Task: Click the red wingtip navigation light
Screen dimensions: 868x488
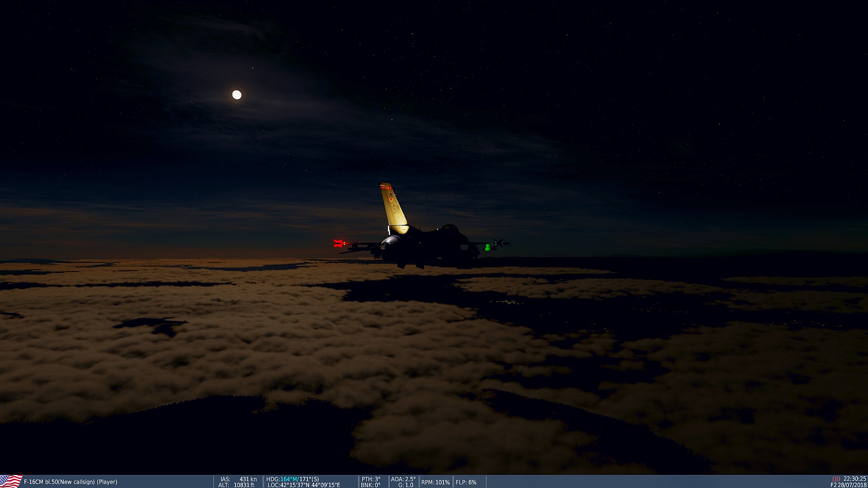Action: (x=338, y=244)
